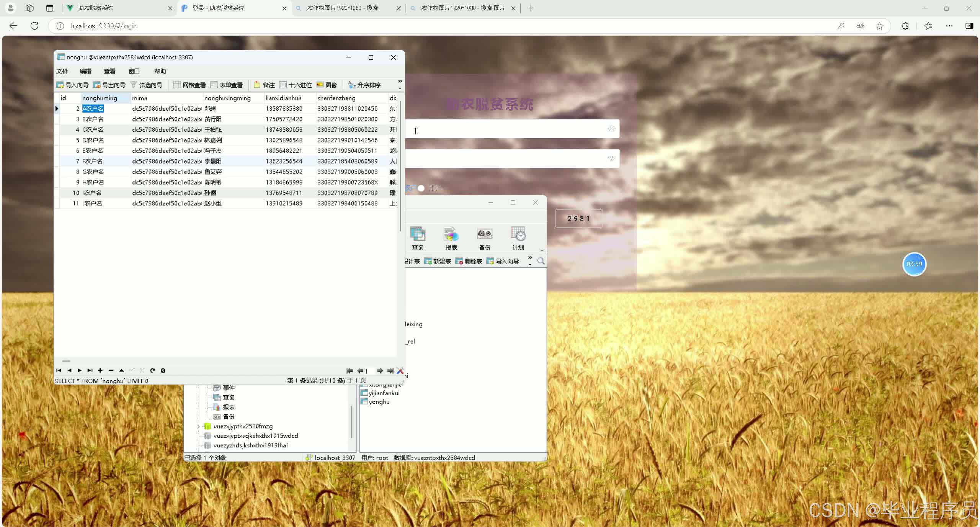Select phone cell 13910215489
This screenshot has width=980, height=527.
point(290,203)
